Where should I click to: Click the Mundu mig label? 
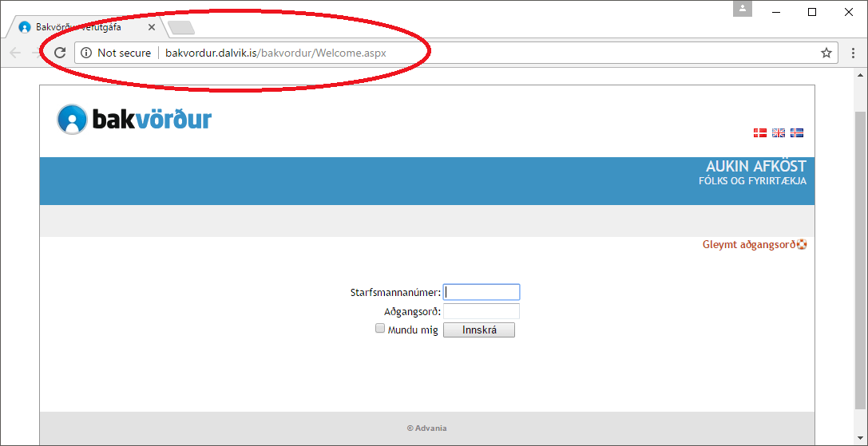(413, 330)
